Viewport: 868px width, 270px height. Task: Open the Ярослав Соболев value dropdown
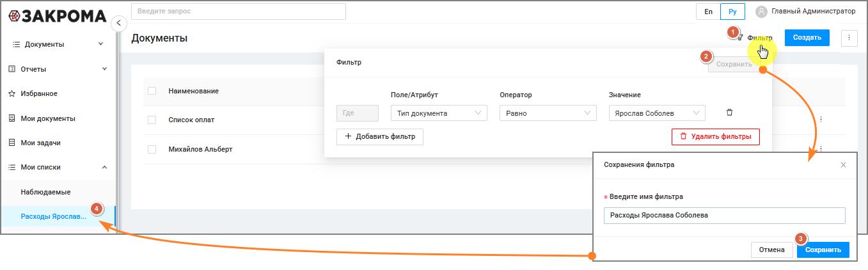click(x=656, y=113)
